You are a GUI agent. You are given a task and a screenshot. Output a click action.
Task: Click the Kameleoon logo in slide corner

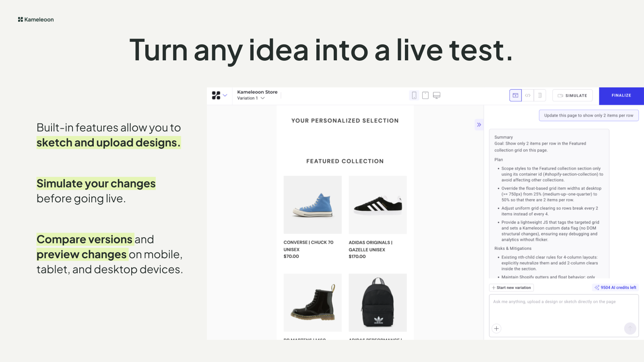36,19
